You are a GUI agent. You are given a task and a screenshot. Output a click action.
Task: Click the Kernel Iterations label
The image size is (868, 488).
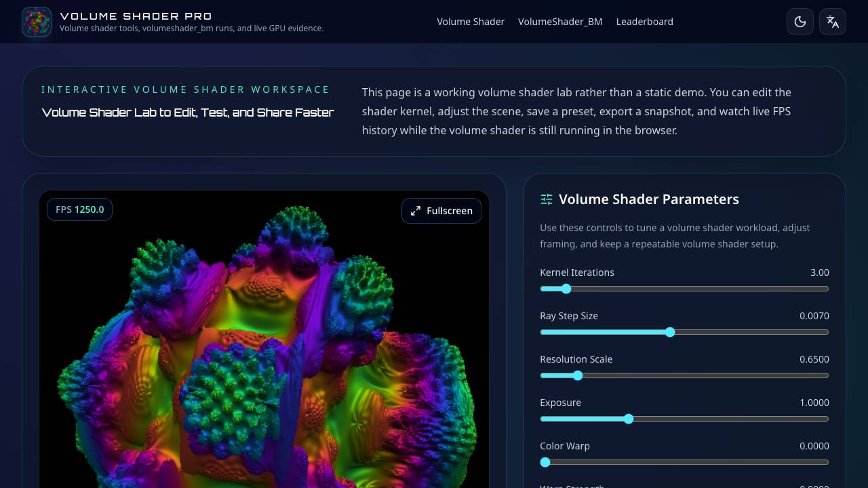(577, 272)
